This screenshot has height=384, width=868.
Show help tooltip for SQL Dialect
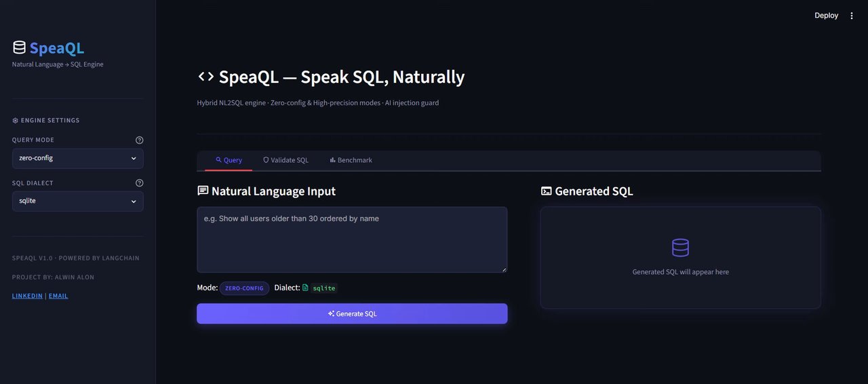[x=139, y=183]
